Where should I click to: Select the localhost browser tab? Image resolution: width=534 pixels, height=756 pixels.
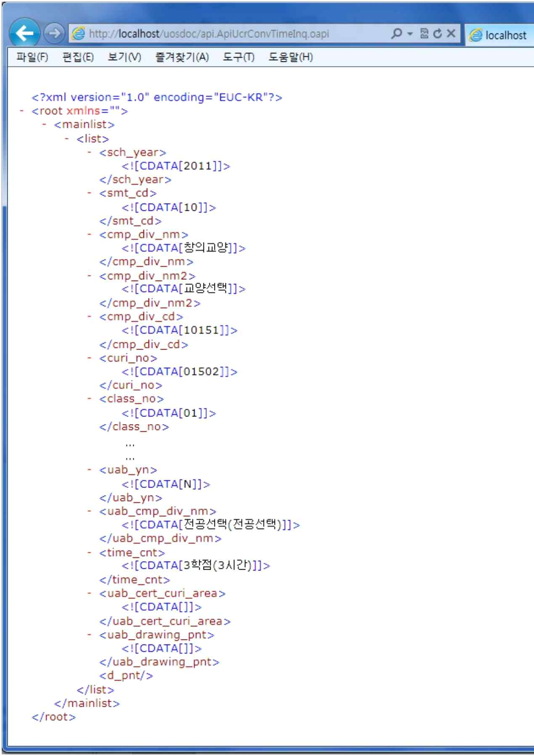[x=499, y=35]
